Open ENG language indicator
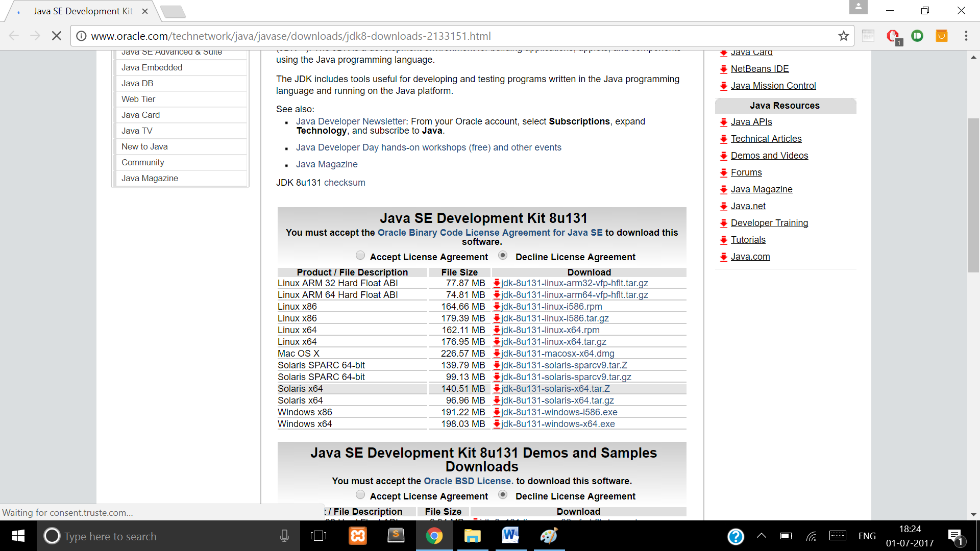 coord(867,536)
